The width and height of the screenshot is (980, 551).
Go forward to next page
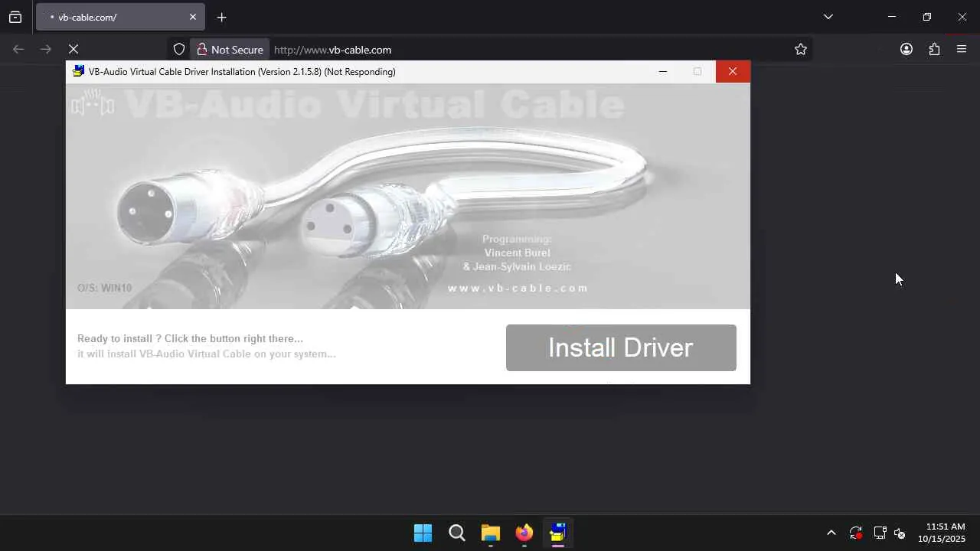click(x=46, y=49)
